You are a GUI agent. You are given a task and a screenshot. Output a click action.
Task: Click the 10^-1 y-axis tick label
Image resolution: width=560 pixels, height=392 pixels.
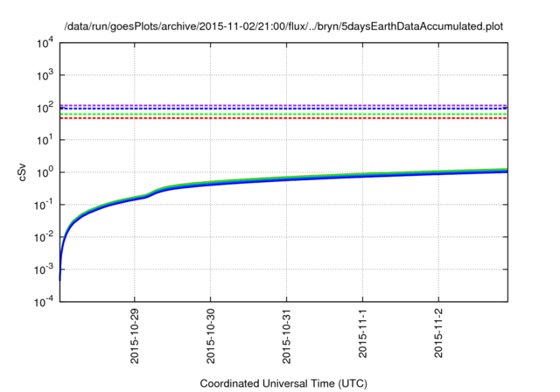(x=43, y=205)
